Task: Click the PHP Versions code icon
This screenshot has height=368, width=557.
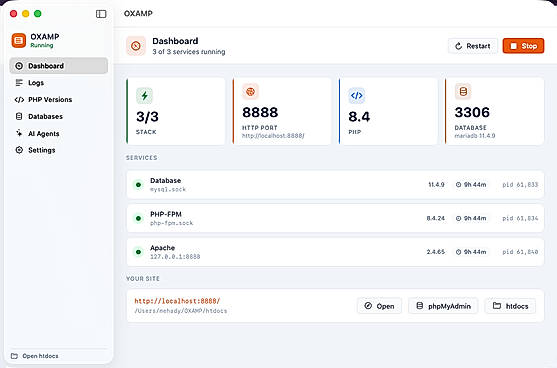Action: pyautogui.click(x=19, y=99)
